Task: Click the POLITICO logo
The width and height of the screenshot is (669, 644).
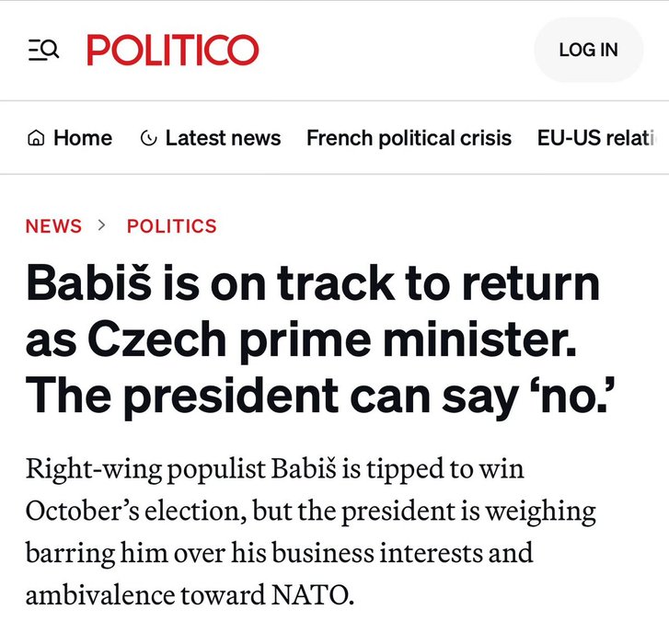Action: click(173, 50)
